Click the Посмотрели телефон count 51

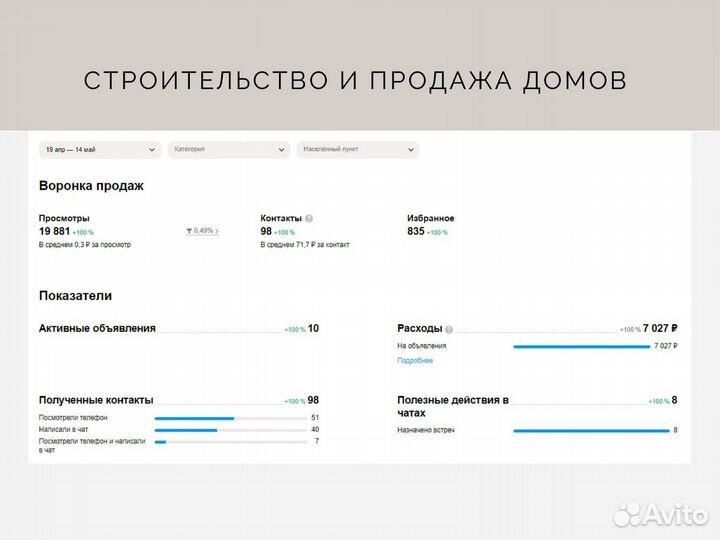coord(315,418)
